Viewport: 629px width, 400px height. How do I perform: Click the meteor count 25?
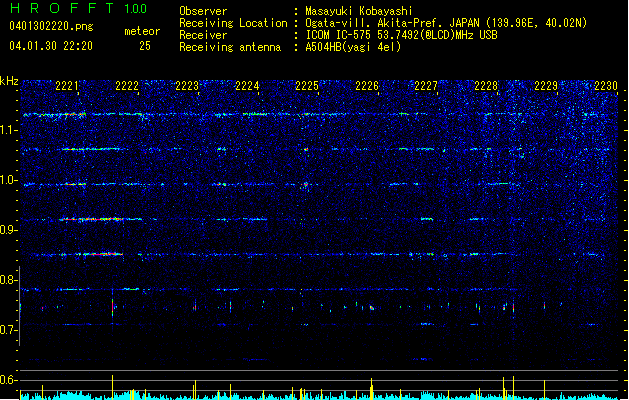click(145, 46)
